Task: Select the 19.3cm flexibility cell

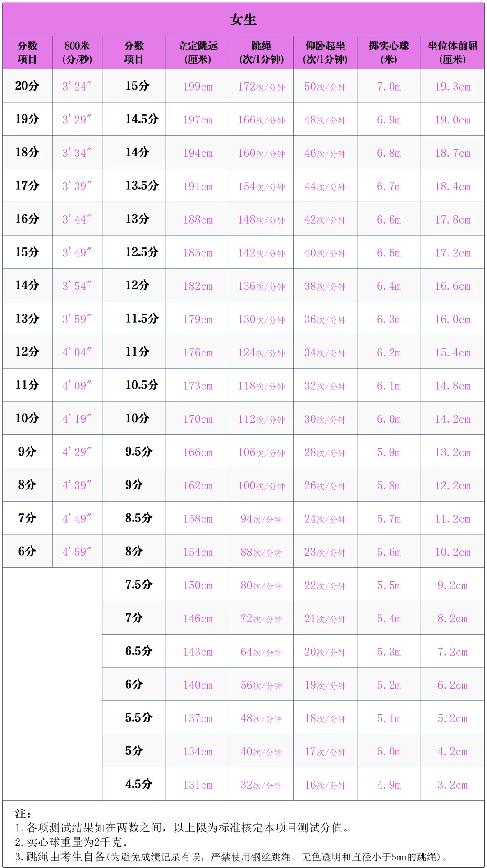Action: coord(452,87)
